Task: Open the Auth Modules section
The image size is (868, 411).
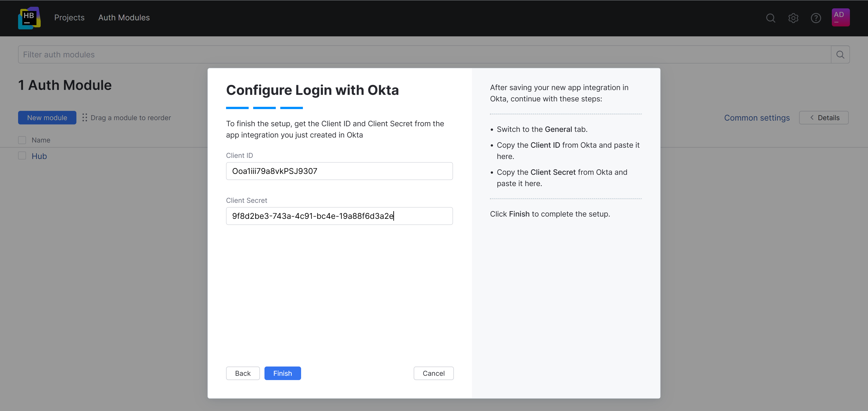Action: pos(124,18)
